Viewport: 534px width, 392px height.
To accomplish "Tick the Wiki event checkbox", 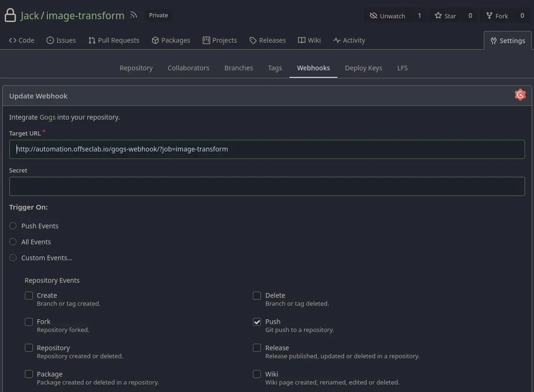I will click(257, 374).
